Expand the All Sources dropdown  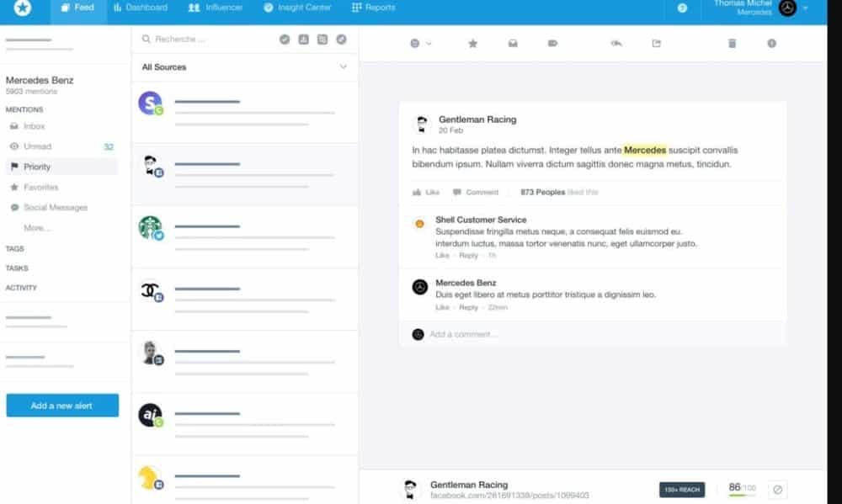pyautogui.click(x=343, y=67)
